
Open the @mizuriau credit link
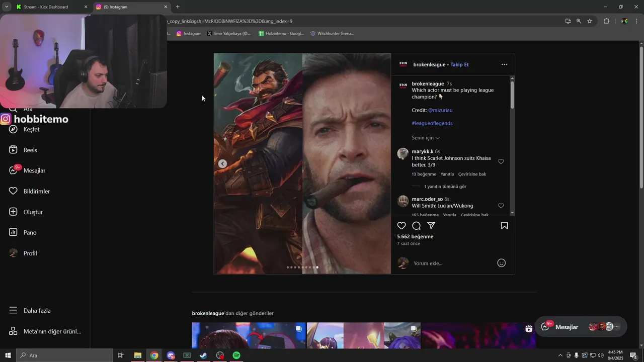click(x=440, y=110)
